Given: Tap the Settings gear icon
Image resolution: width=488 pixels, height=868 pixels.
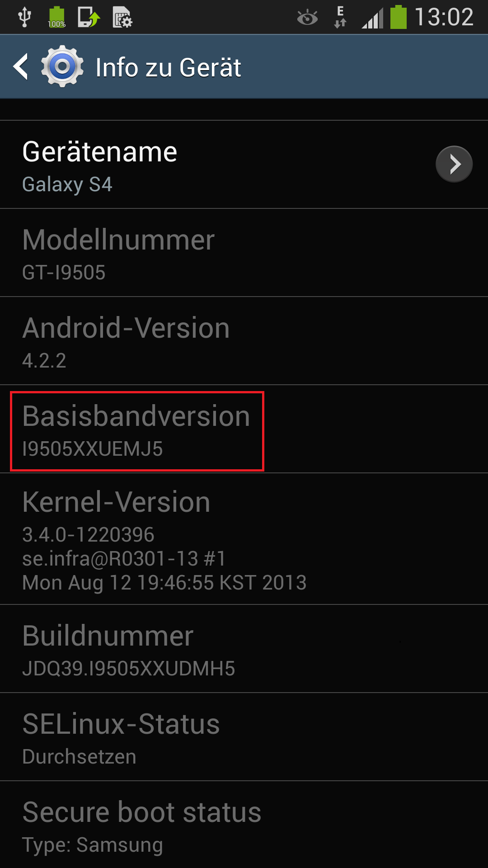Looking at the screenshot, I should click(62, 66).
